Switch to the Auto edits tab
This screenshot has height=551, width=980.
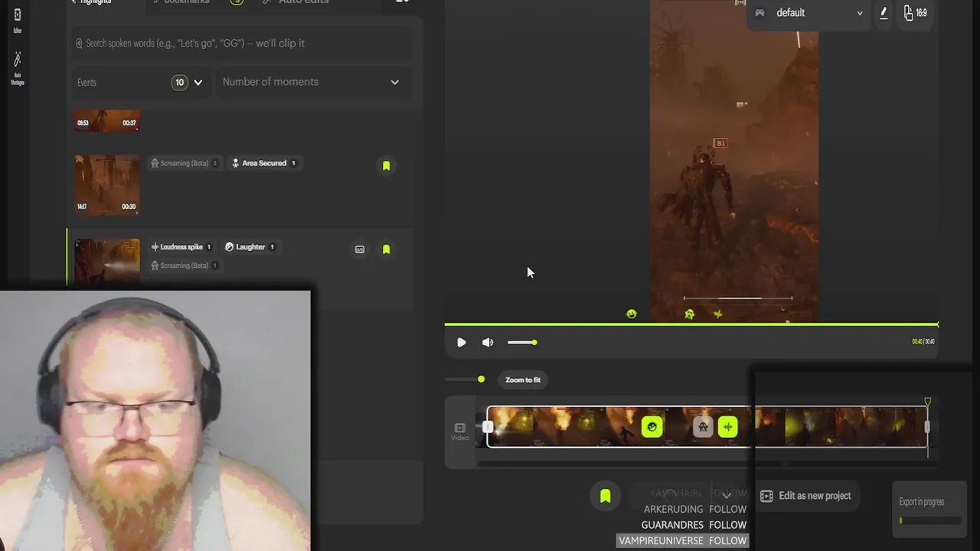click(x=296, y=2)
